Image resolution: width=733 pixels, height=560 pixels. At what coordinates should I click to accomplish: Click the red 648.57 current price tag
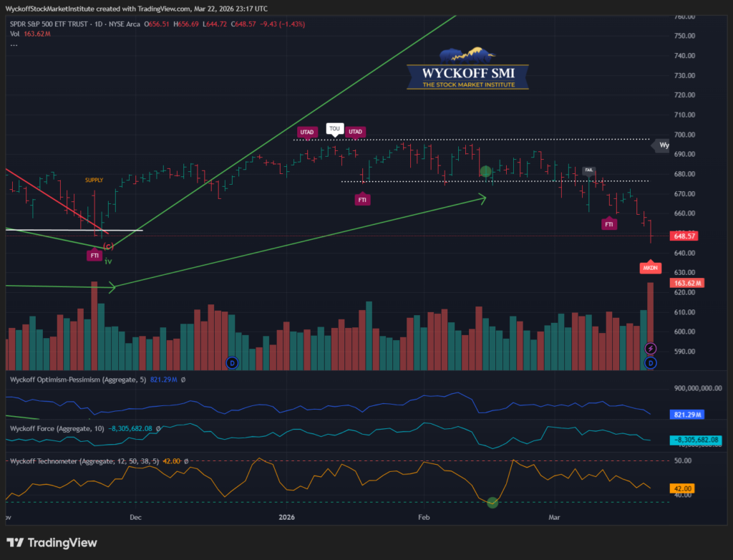point(684,236)
